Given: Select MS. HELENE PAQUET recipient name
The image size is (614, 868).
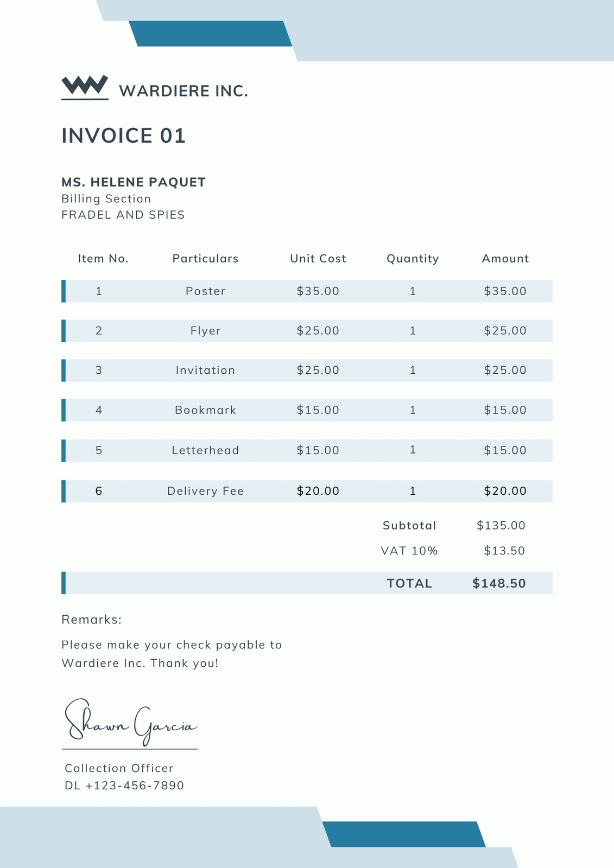Looking at the screenshot, I should click(134, 182).
